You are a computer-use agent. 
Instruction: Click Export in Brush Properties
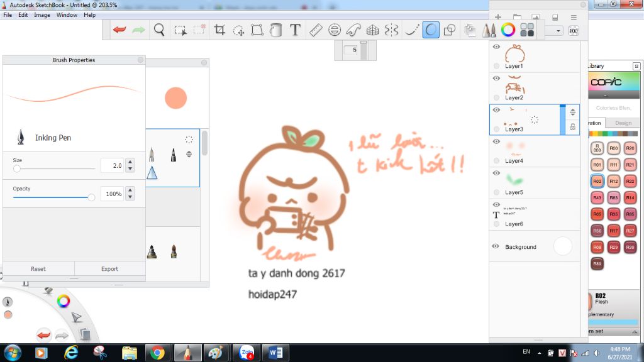(x=109, y=269)
